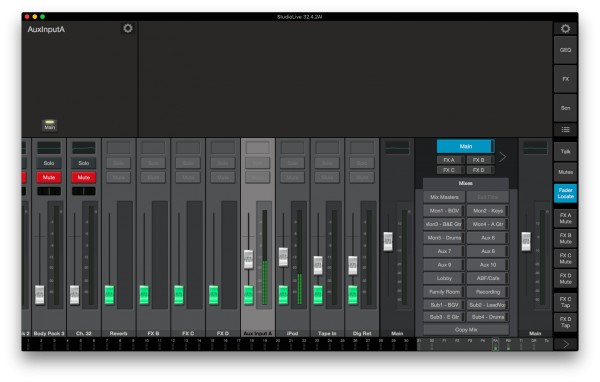Click Body Pack 3 white fader handle
Screen dimensions: 600x382
(x=39, y=294)
